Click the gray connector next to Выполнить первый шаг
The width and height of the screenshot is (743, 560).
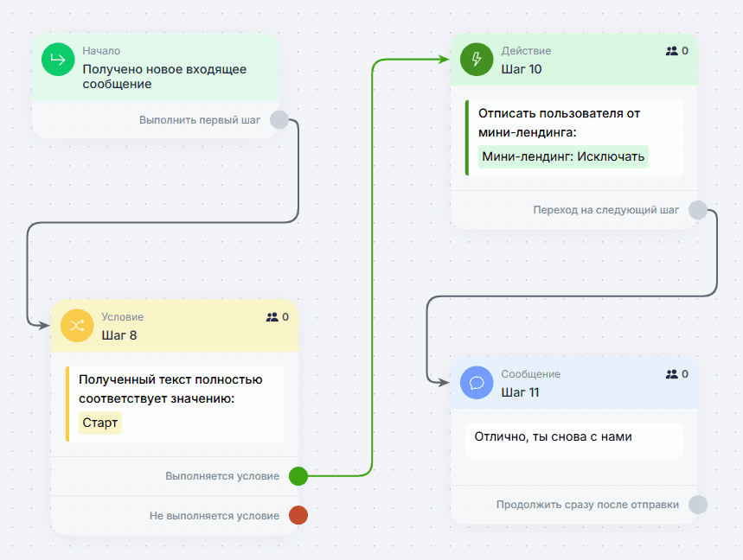tap(279, 120)
